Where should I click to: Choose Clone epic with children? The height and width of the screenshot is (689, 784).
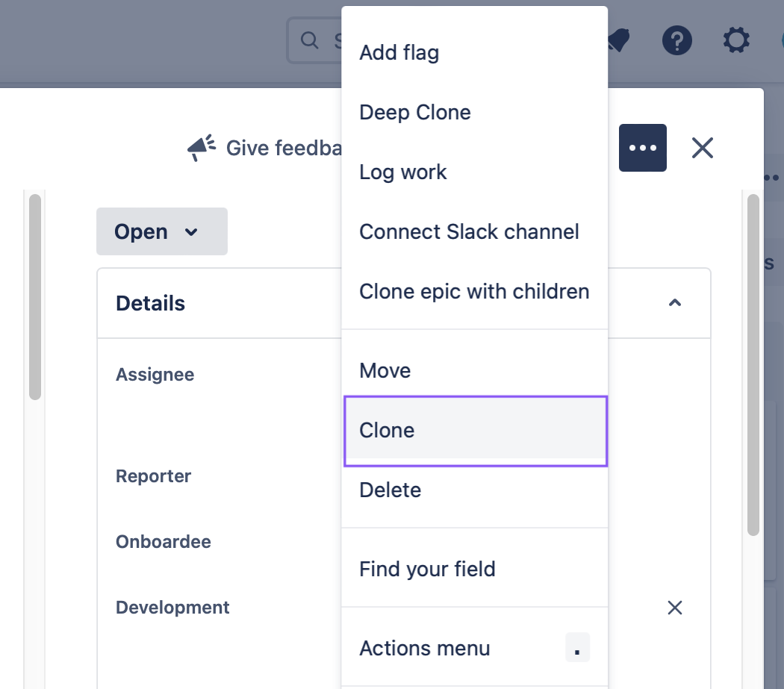pos(474,291)
